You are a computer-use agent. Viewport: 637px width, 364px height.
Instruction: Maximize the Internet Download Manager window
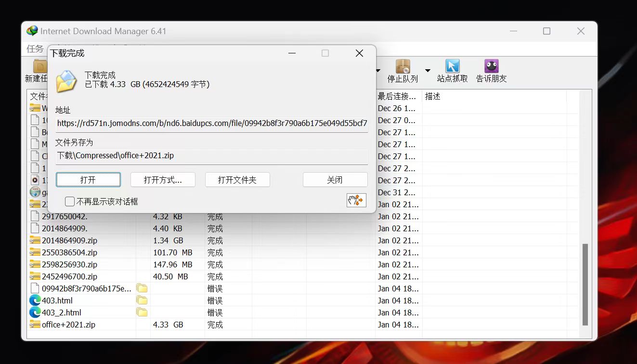tap(546, 31)
